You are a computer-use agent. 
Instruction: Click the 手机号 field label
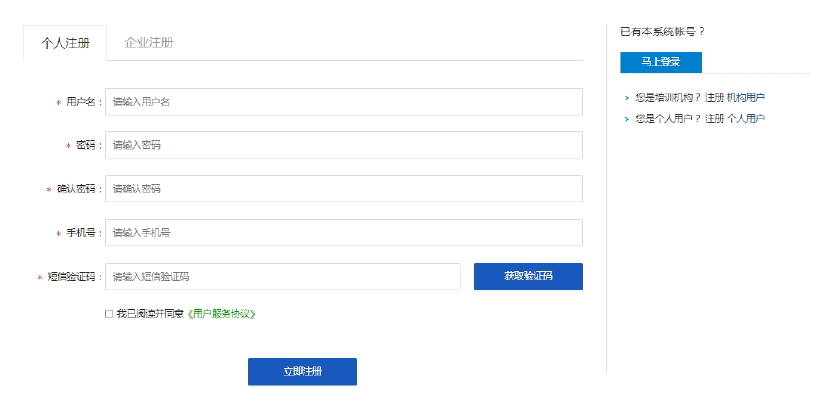[82, 233]
